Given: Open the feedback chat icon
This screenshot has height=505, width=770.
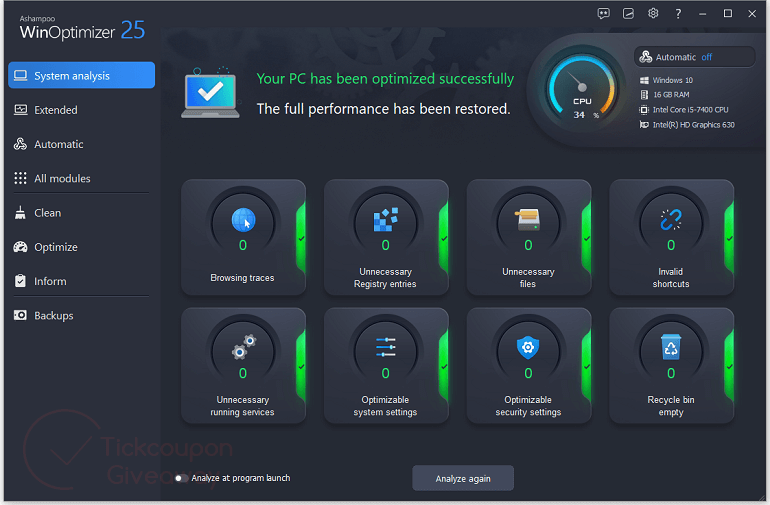Looking at the screenshot, I should (x=604, y=14).
